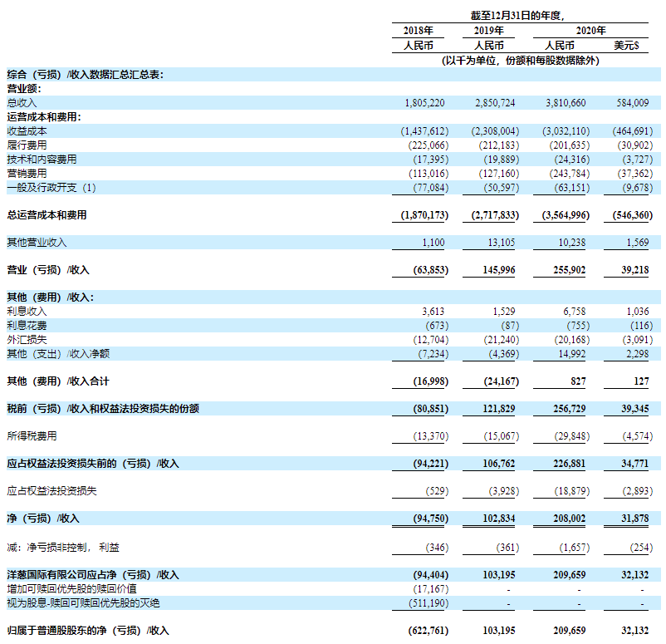Screen dimensions: 666x644
Task: Click the value 13,105
Action: click(x=502, y=243)
